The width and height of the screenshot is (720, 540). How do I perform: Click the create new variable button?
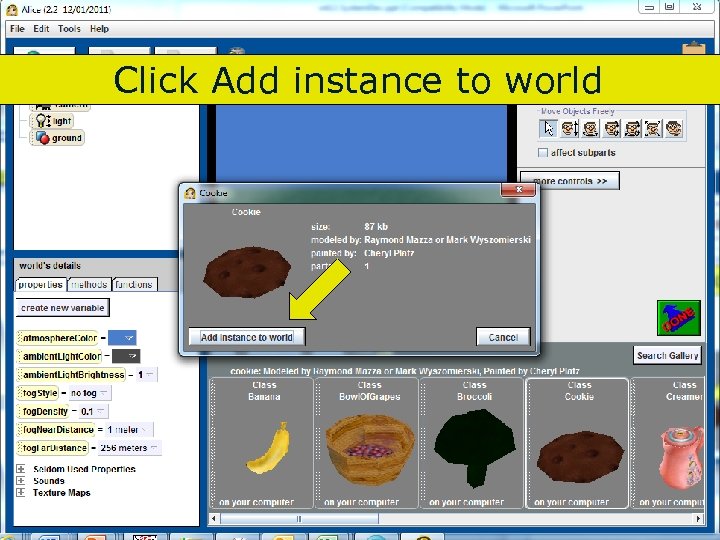(62, 308)
